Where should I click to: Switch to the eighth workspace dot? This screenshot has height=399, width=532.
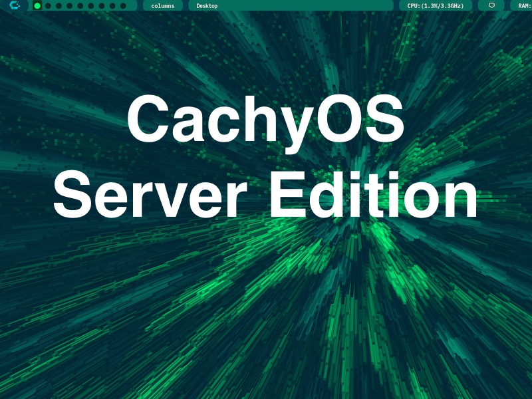pos(112,6)
